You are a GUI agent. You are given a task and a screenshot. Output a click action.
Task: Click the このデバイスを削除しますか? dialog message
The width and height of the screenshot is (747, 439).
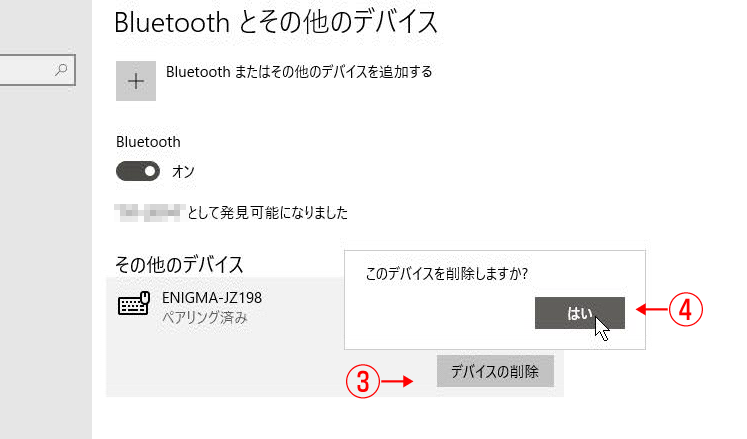pyautogui.click(x=446, y=274)
